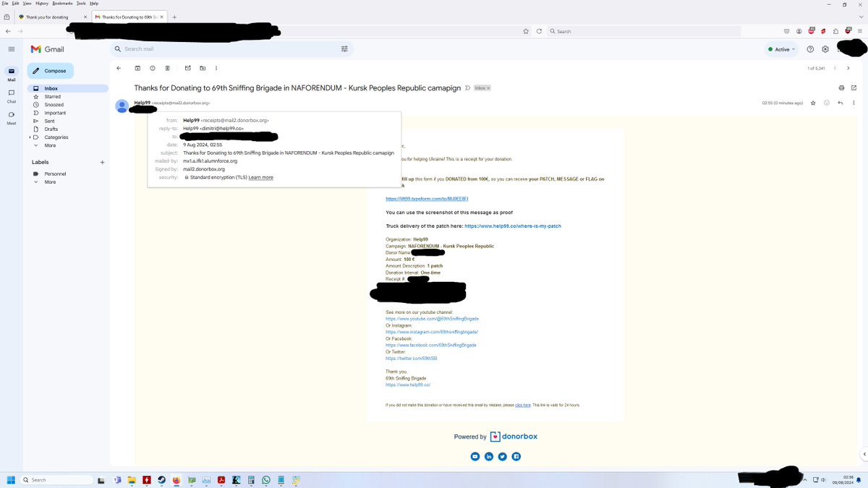This screenshot has width=868, height=488.
Task: Open the Chat section in sidebar
Action: click(x=11, y=96)
